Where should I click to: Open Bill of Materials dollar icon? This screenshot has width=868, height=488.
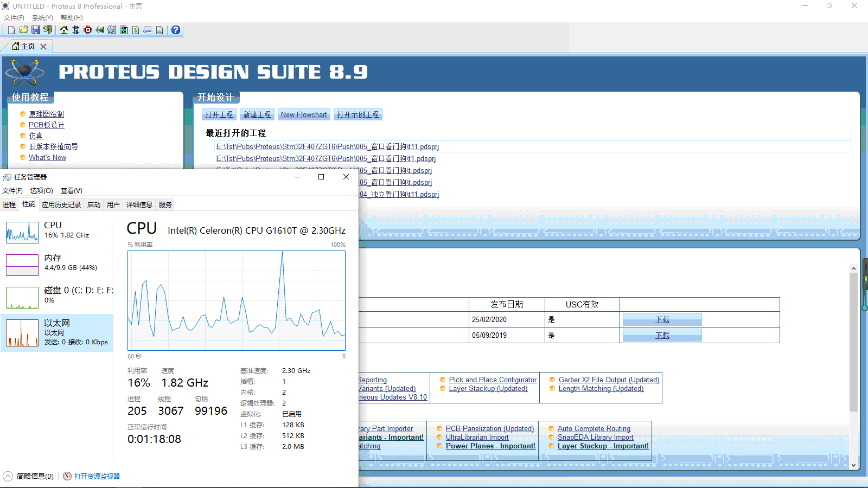tap(136, 30)
